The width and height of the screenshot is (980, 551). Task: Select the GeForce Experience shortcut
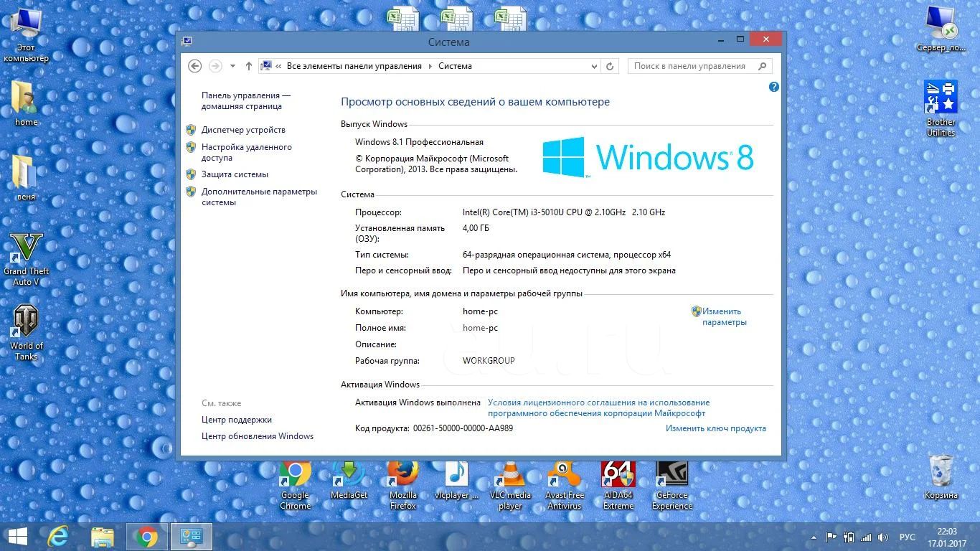(672, 486)
